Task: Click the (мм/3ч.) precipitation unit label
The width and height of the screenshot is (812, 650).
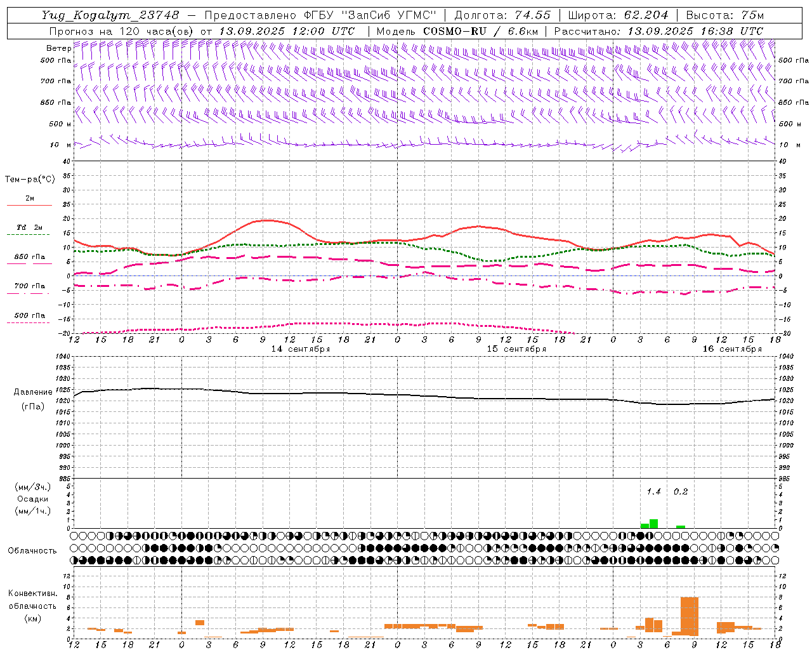Action: pos(32,487)
